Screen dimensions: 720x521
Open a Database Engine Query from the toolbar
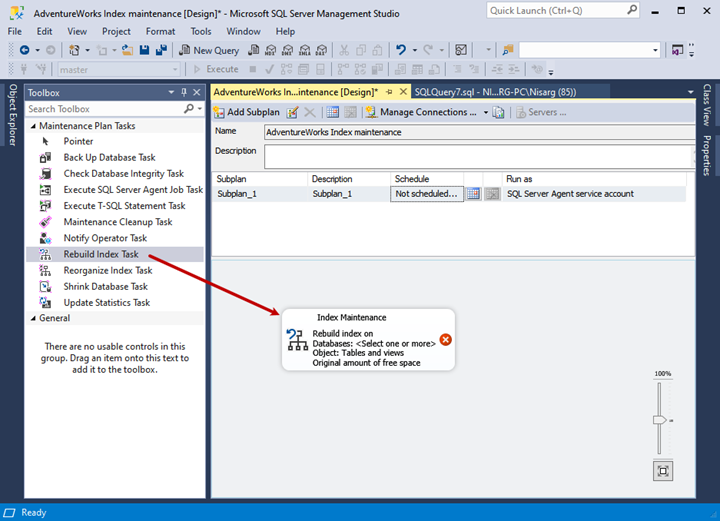click(253, 50)
